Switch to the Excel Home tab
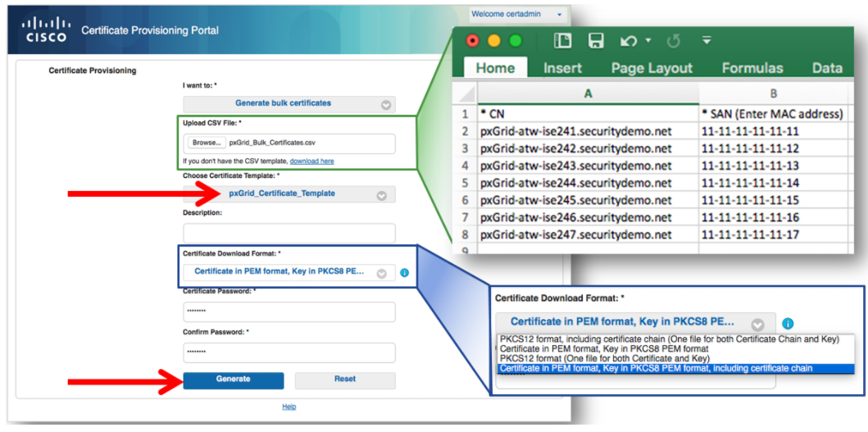The image size is (868, 432). (495, 67)
